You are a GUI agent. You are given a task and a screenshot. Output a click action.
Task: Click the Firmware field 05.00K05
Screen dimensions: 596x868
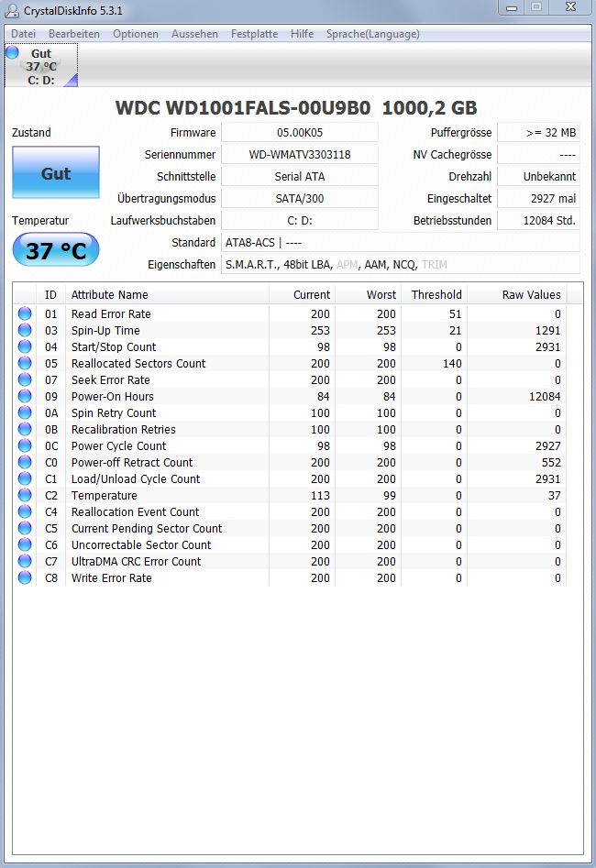[300, 132]
